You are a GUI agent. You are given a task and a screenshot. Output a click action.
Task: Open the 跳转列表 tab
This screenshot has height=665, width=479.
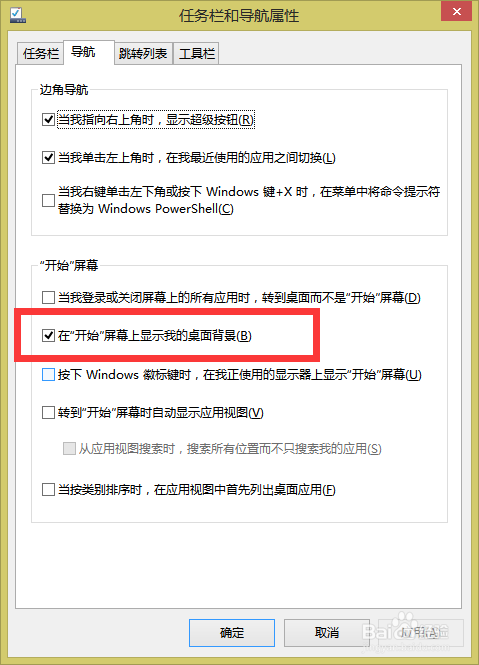coord(143,53)
